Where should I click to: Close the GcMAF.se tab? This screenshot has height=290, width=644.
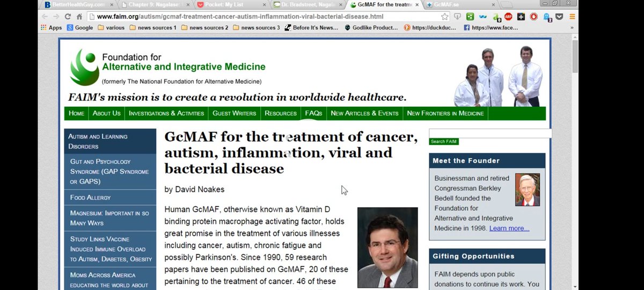[492, 5]
